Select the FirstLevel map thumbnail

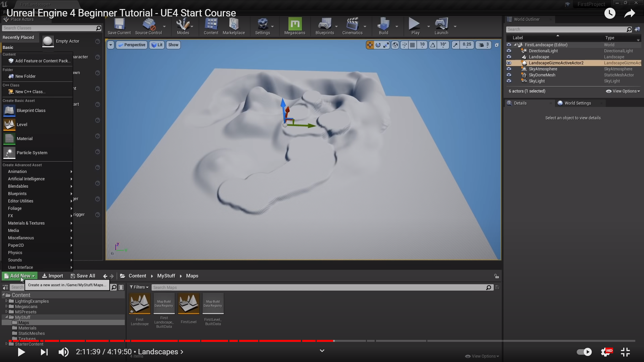click(x=189, y=304)
